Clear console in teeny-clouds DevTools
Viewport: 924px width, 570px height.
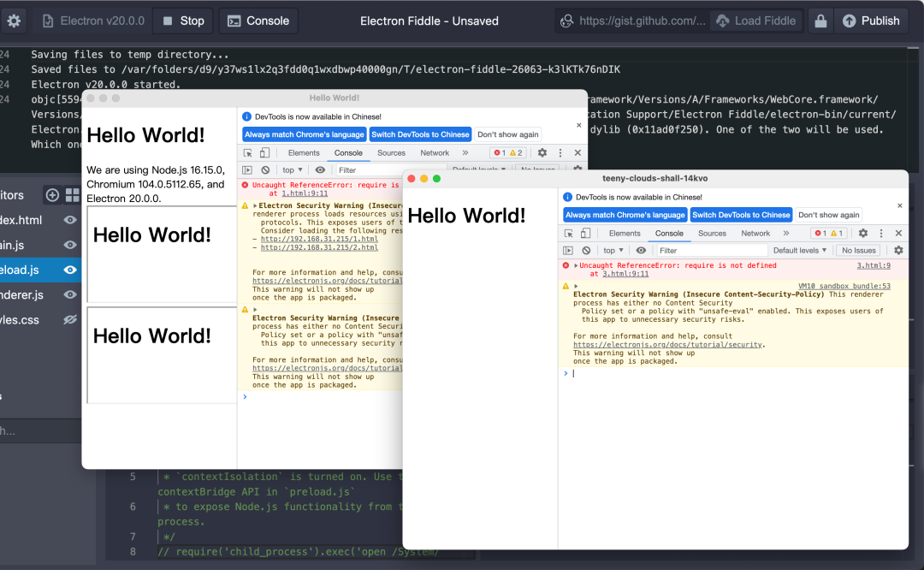586,251
